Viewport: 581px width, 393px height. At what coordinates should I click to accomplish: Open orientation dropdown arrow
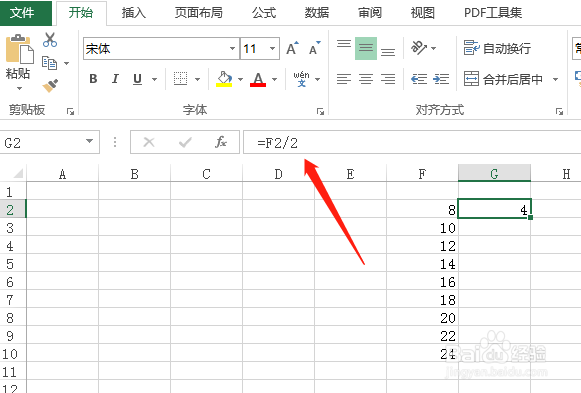(434, 48)
